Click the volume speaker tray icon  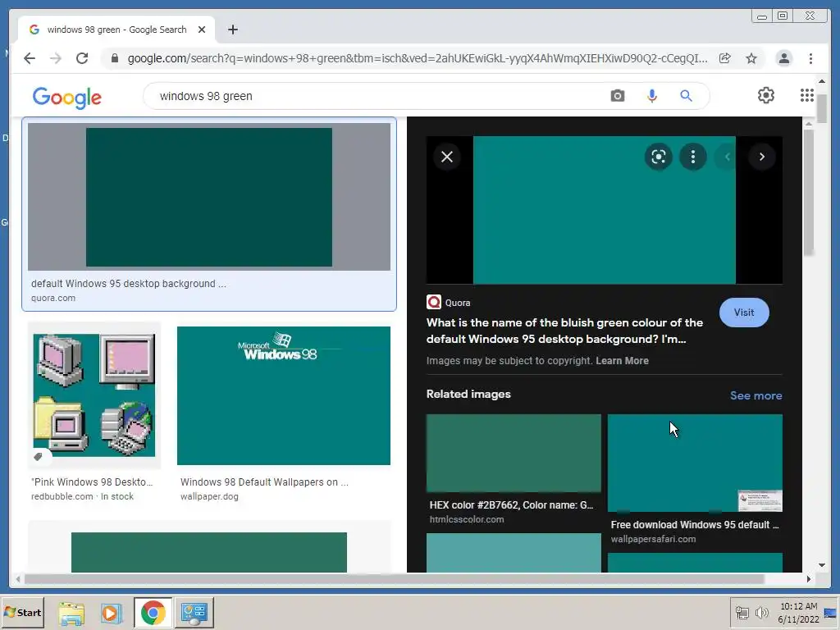coord(761,613)
